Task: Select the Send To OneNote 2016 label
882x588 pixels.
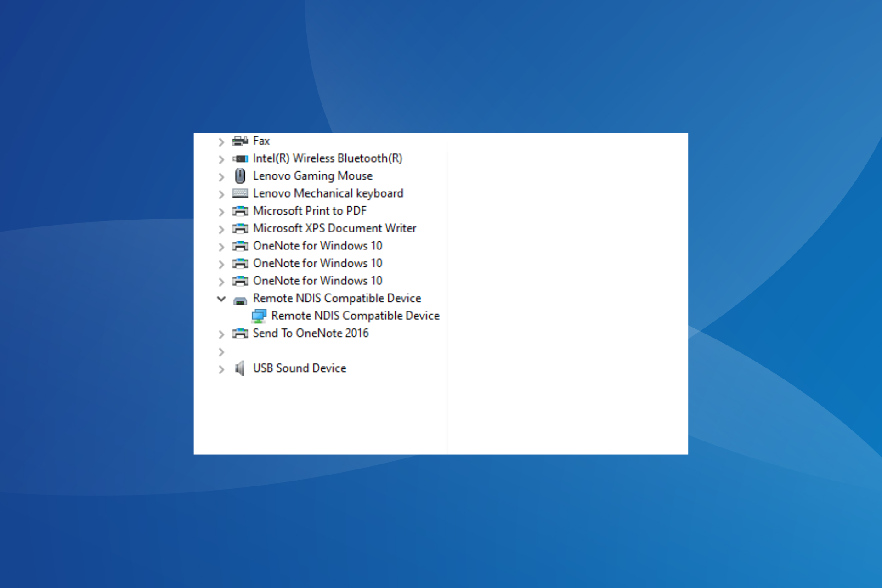Action: pyautogui.click(x=311, y=333)
